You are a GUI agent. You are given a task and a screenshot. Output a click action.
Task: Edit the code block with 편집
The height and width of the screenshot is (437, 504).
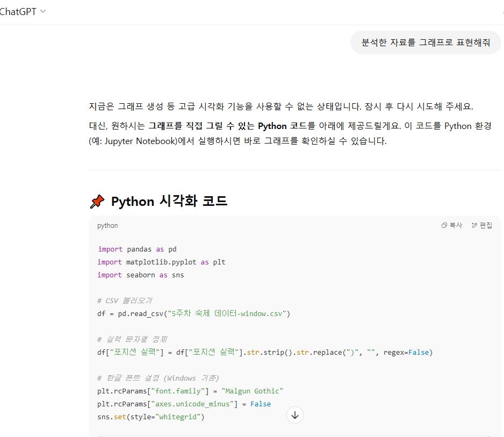481,225
